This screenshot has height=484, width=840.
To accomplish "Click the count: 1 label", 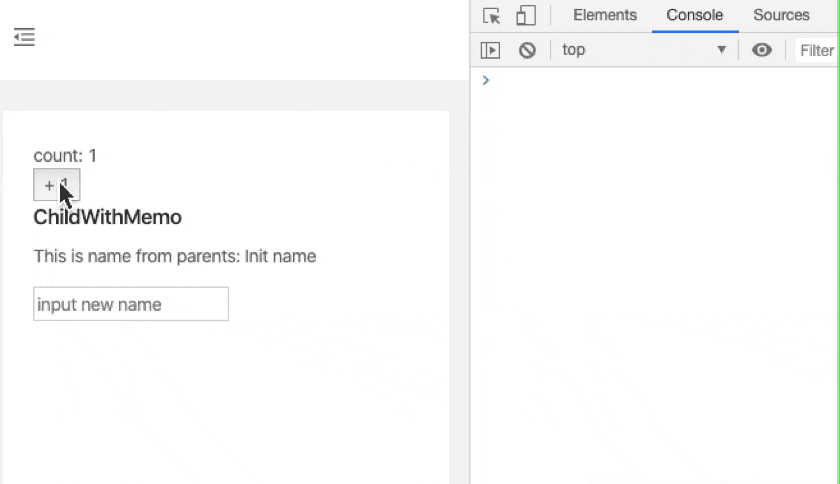I will tap(65, 155).
